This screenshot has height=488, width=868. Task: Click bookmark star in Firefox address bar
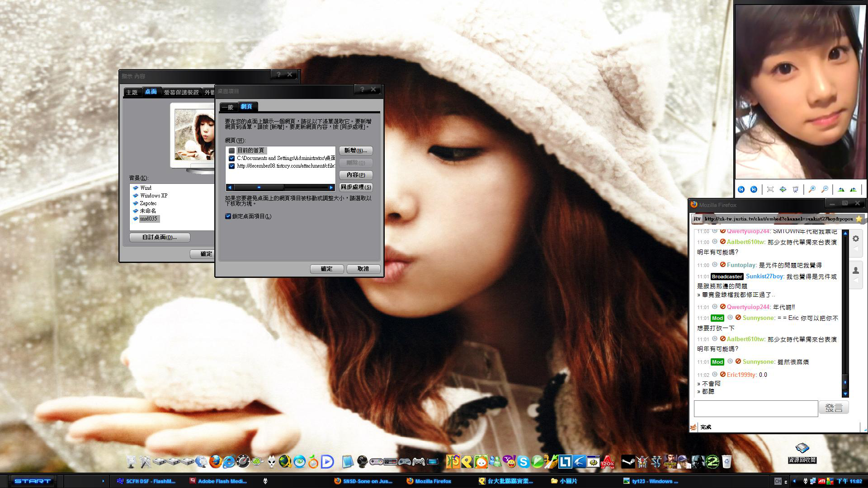[859, 219]
